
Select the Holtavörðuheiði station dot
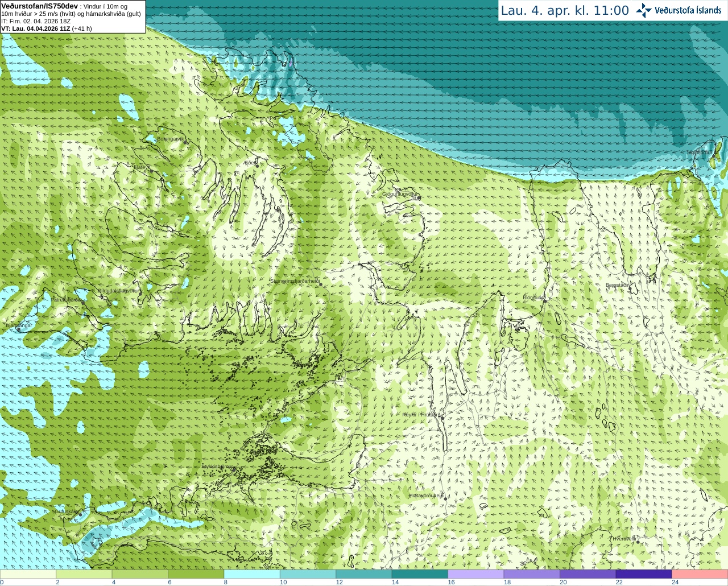point(445,498)
